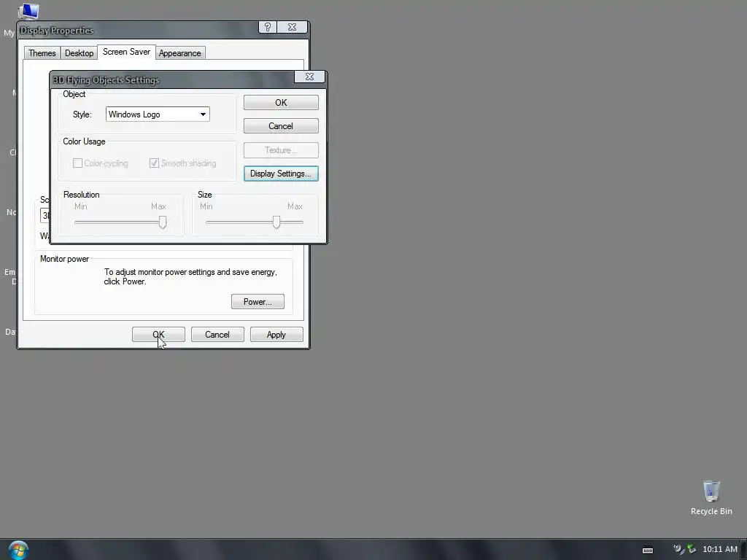The image size is (747, 560).
Task: Click Cancel in 3D Flying Objects Settings
Action: tap(281, 126)
